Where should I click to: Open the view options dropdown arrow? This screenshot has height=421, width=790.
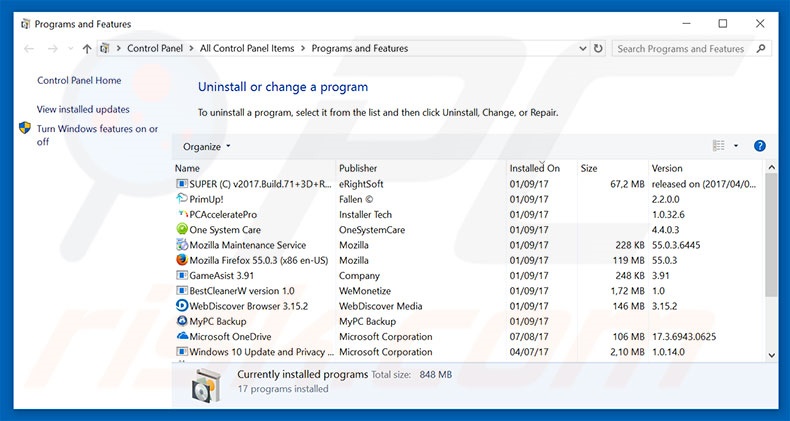point(736,146)
